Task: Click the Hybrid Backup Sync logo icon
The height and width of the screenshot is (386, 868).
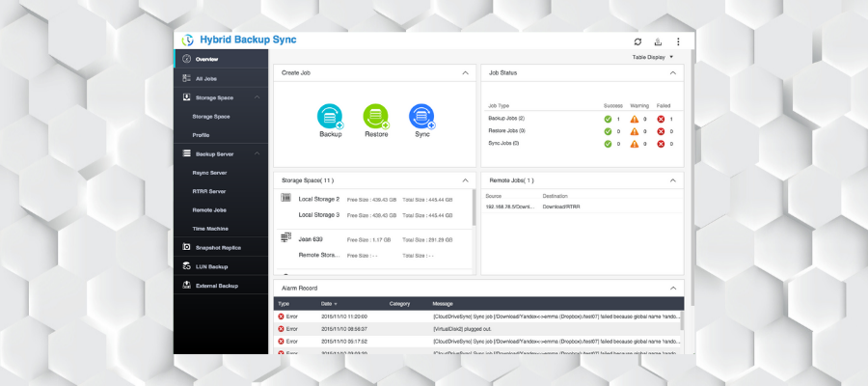Action: coord(188,40)
